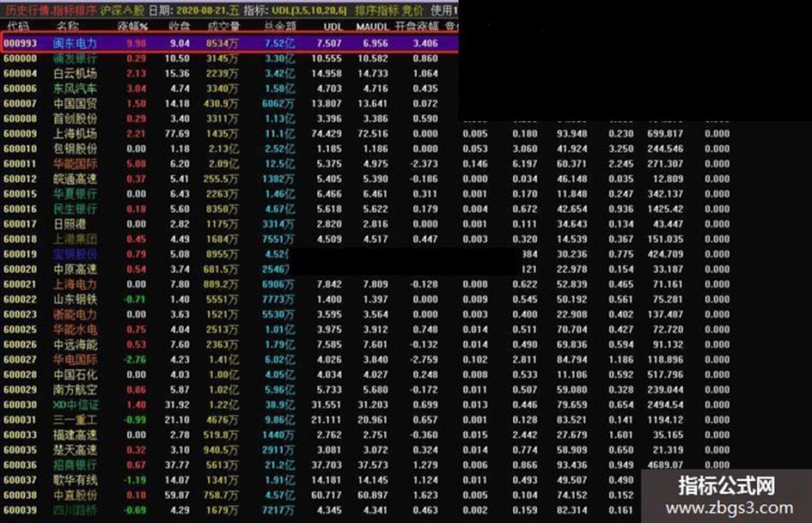Click stock name 福建高速

(x=75, y=435)
